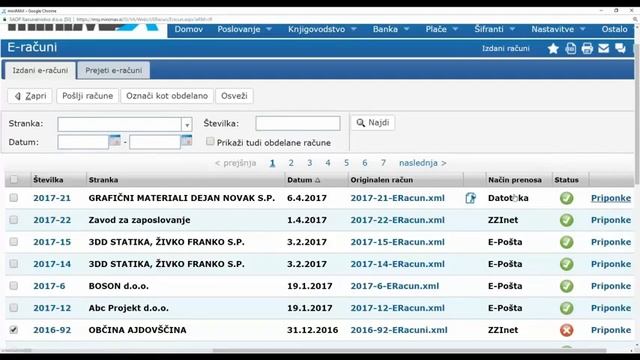Click the file icon in row 2017-21
Screen dimensions: 640x360
[470, 198]
